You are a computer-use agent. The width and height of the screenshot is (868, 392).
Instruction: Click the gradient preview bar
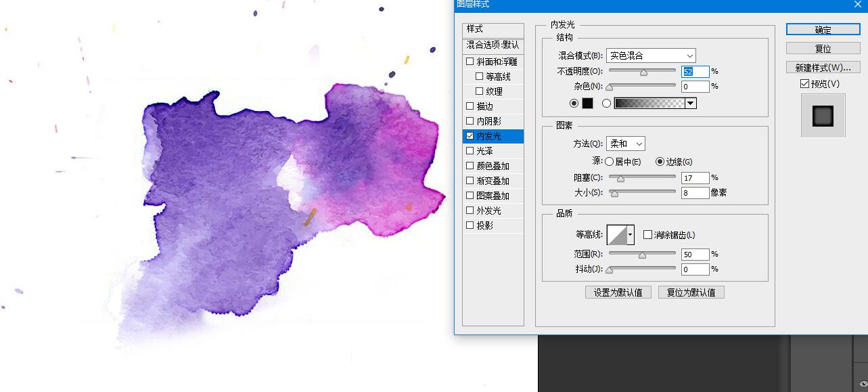click(649, 104)
